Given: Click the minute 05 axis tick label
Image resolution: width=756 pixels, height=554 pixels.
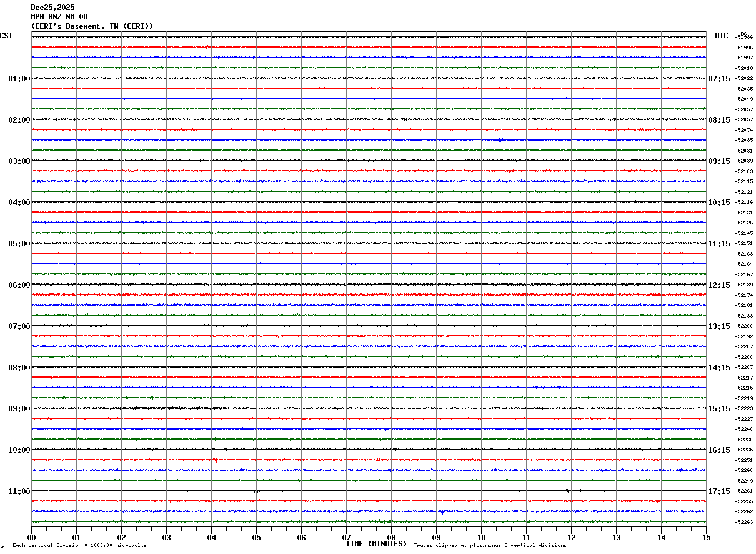Looking at the screenshot, I should pos(256,537).
